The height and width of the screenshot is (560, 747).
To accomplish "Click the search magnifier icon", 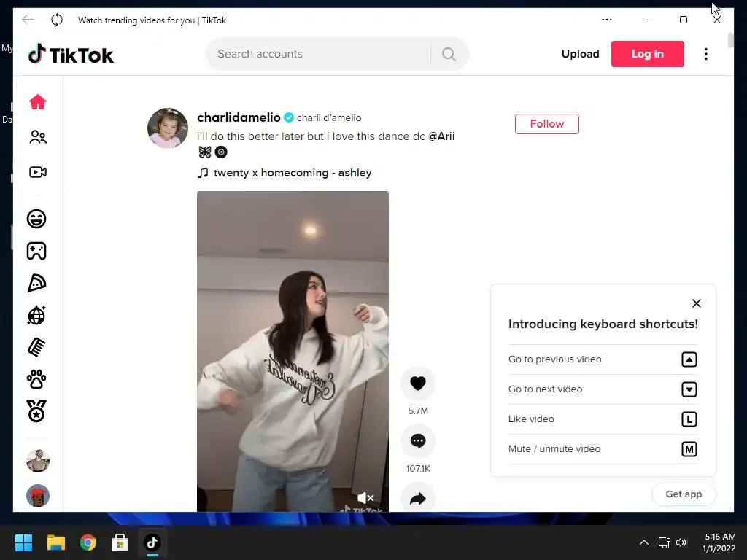I will click(449, 54).
